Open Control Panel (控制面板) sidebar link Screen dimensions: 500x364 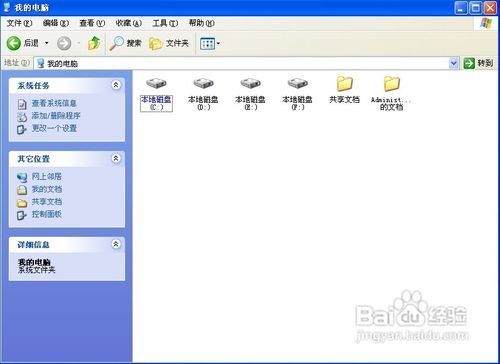click(x=47, y=214)
